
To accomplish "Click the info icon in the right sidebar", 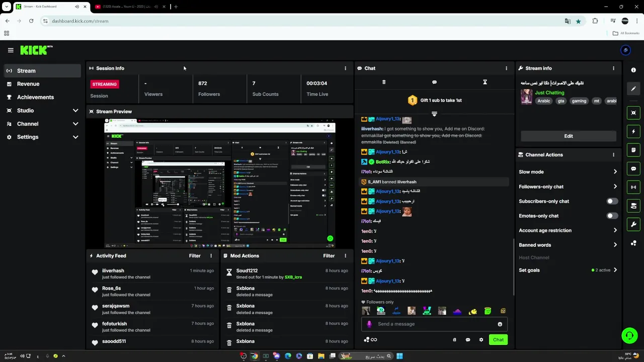I will pyautogui.click(x=633, y=70).
